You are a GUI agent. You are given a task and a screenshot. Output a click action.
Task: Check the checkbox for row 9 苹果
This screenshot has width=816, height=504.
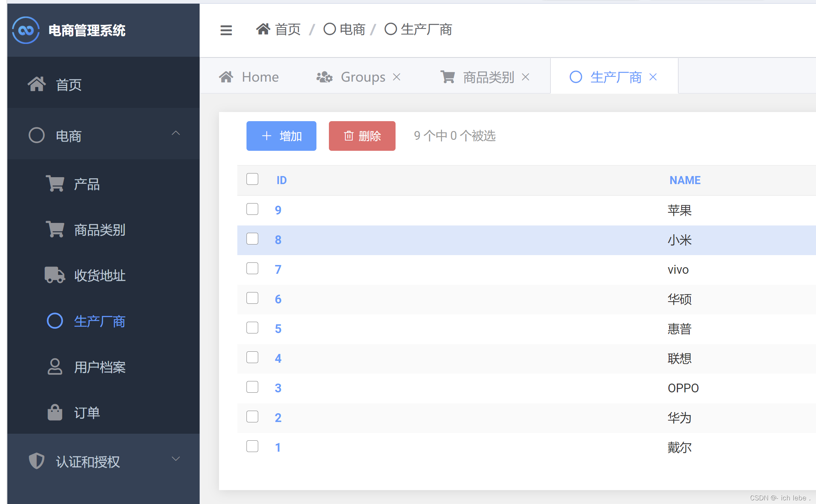[252, 209]
